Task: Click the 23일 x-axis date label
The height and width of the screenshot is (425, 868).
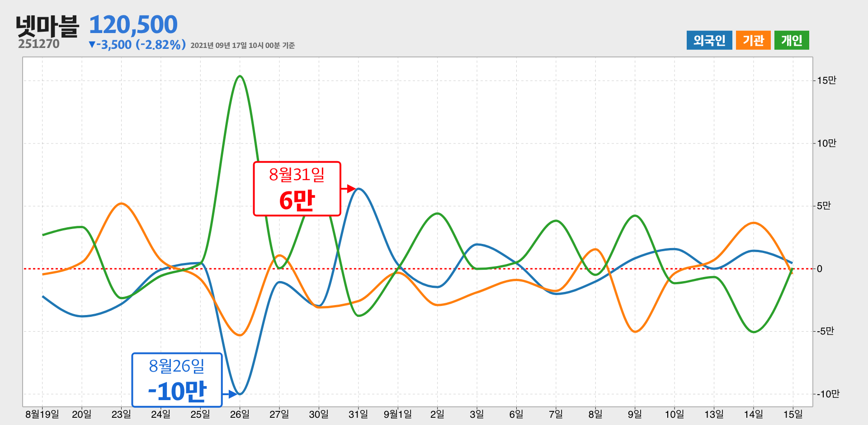Action: click(x=121, y=414)
